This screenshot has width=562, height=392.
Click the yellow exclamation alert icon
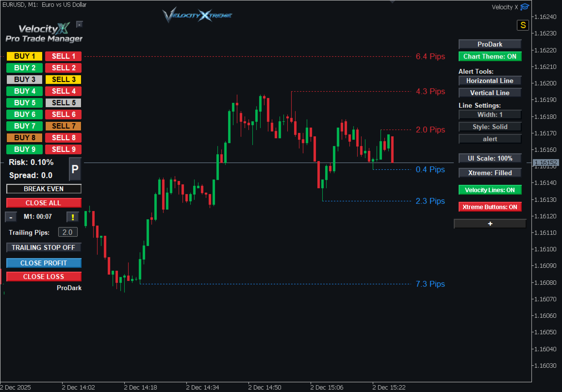point(73,217)
